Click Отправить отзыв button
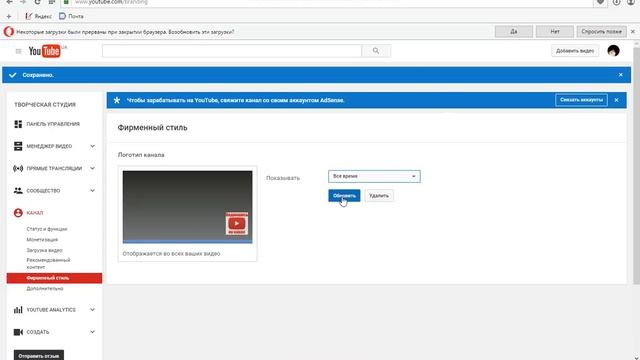 click(39, 355)
